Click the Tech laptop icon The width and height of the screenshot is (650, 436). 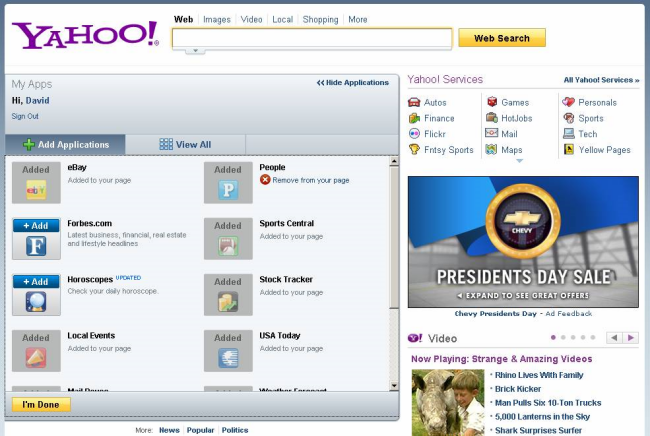pos(569,133)
